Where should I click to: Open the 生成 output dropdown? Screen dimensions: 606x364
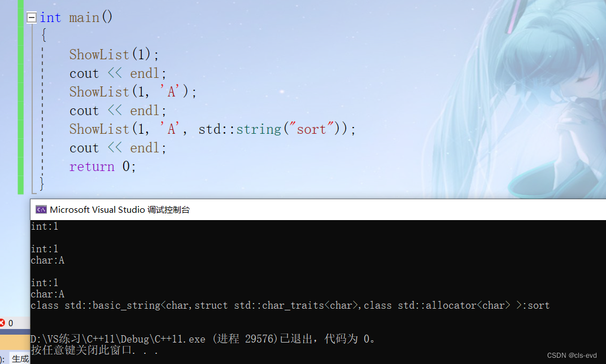[x=20, y=358]
